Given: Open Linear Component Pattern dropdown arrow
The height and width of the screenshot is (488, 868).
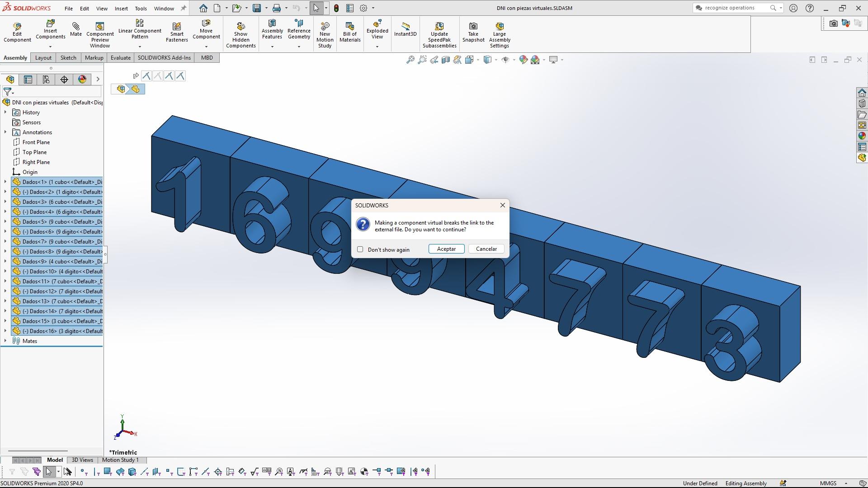Looking at the screenshot, I should pyautogui.click(x=140, y=47).
